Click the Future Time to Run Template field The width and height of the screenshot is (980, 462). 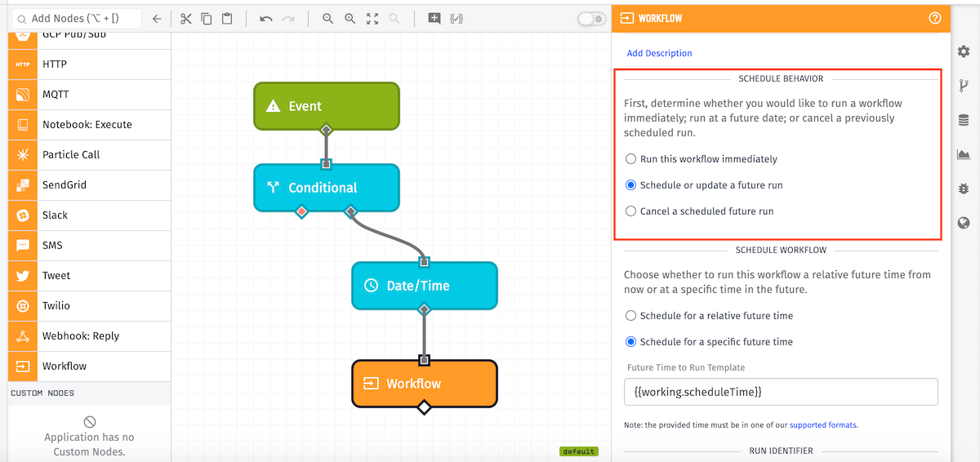[x=781, y=392]
